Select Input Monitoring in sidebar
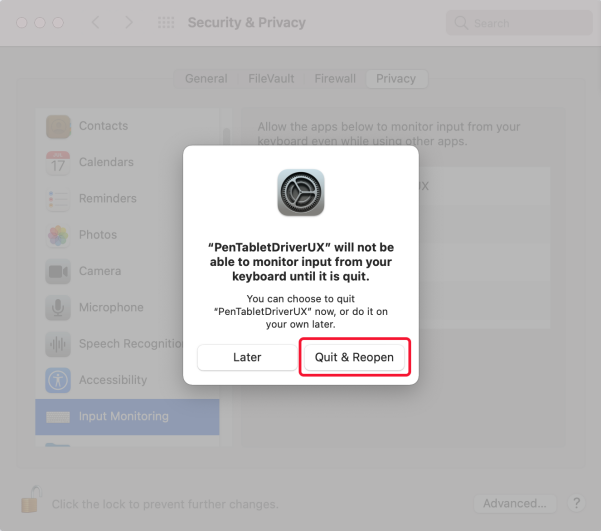Screen dimensions: 602x531 (127, 417)
